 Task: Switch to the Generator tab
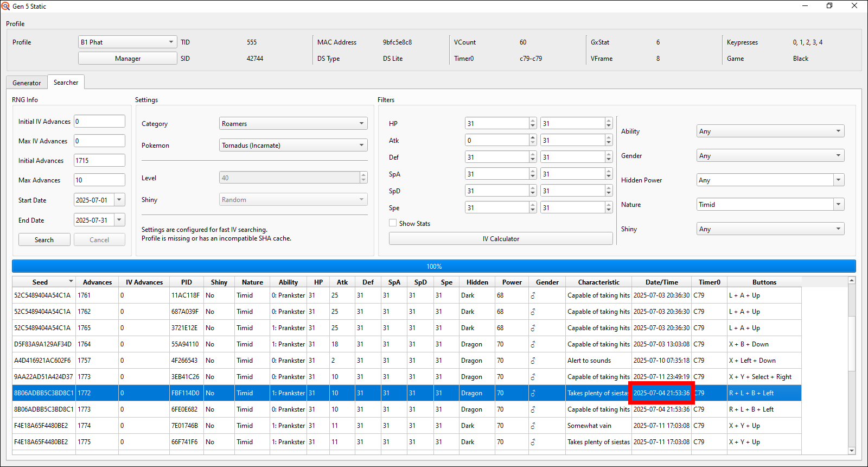tap(27, 83)
